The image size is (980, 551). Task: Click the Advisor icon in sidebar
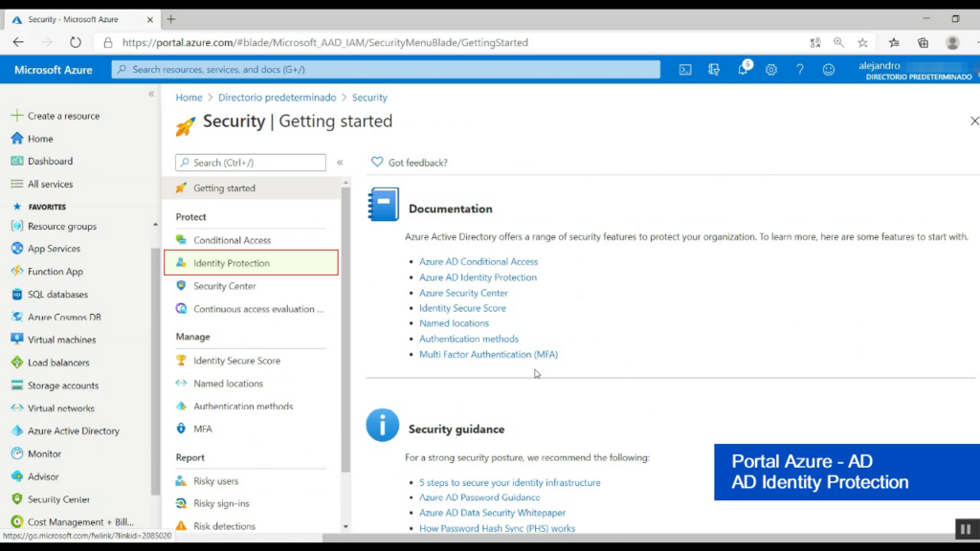click(x=17, y=476)
